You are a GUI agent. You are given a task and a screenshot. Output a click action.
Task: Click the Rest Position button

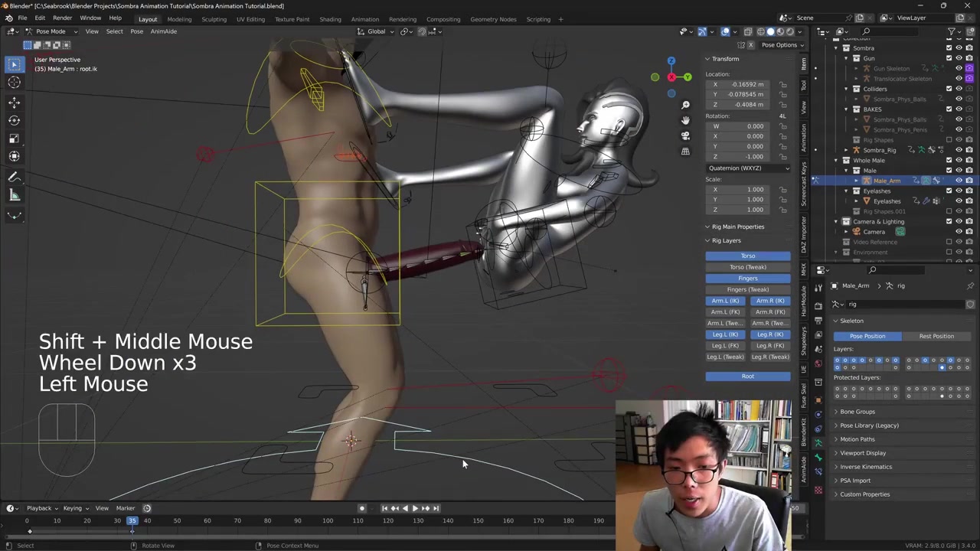(x=936, y=336)
